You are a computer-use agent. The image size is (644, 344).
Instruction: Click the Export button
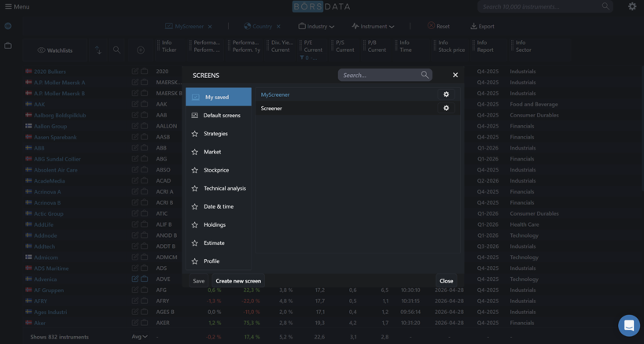click(482, 26)
